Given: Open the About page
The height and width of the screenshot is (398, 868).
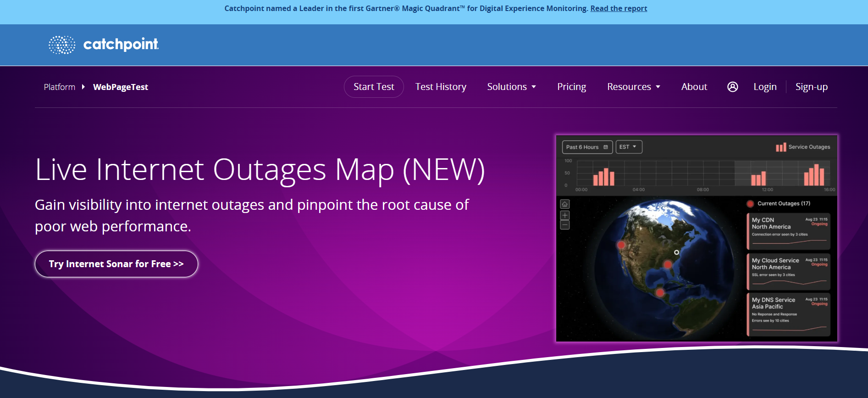Looking at the screenshot, I should click(694, 87).
